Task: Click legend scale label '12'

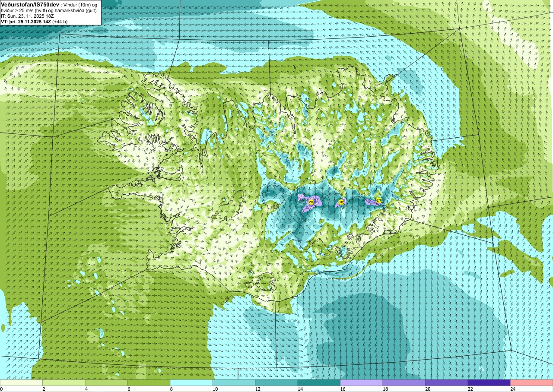Action: click(258, 389)
